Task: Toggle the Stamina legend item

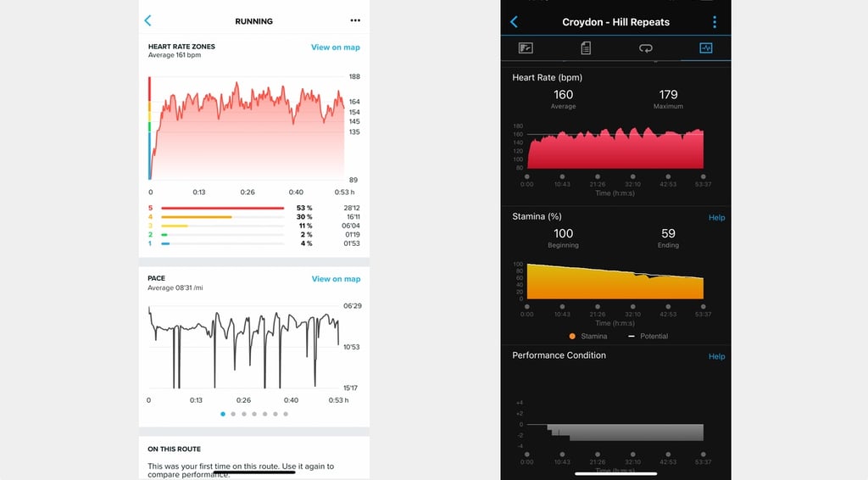Action: tap(588, 336)
